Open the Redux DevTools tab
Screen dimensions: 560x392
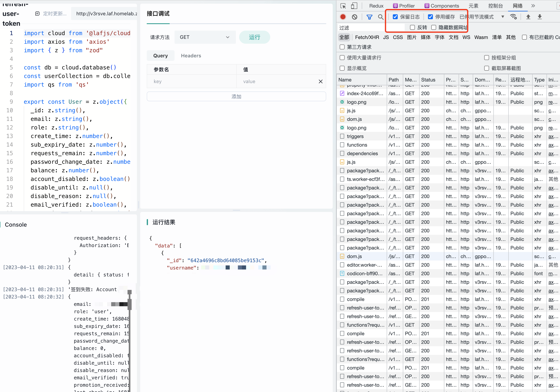coord(376,6)
